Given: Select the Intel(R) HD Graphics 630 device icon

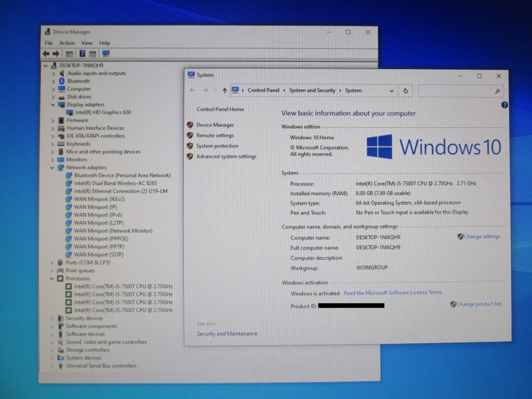Looking at the screenshot, I should coord(70,112).
